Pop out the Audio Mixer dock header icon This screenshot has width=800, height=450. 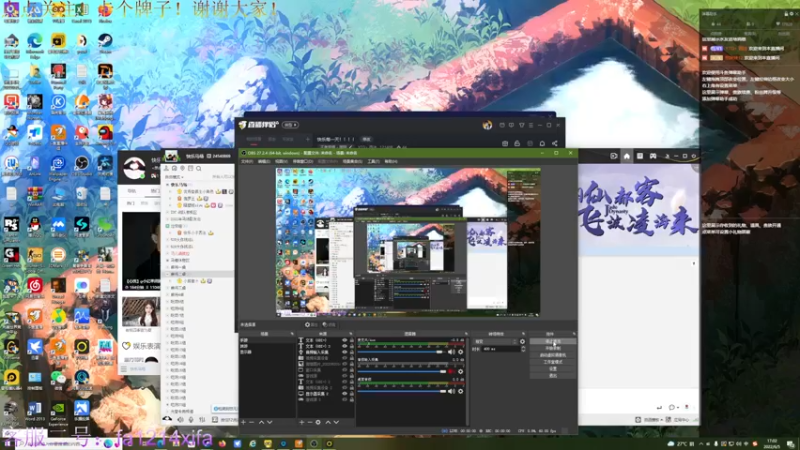click(x=466, y=334)
